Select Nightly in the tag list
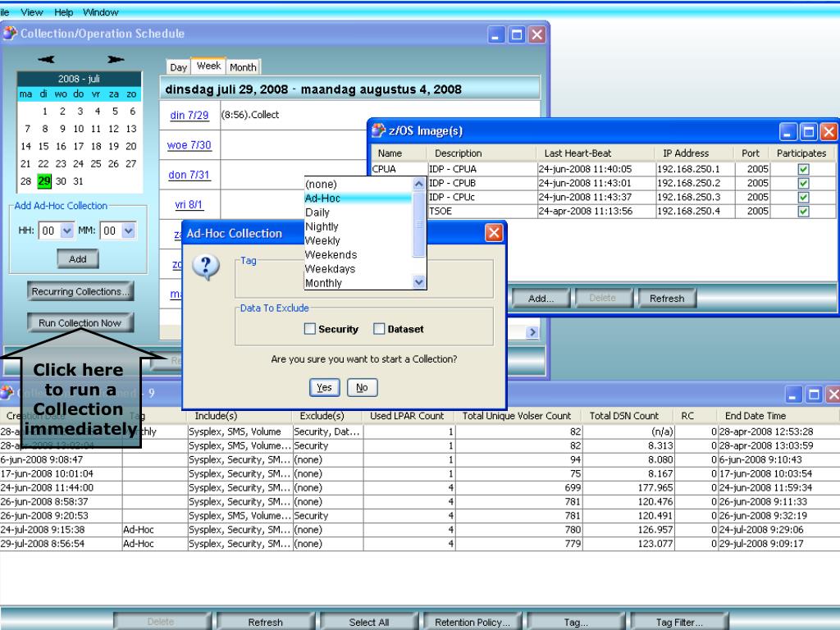 click(x=358, y=226)
